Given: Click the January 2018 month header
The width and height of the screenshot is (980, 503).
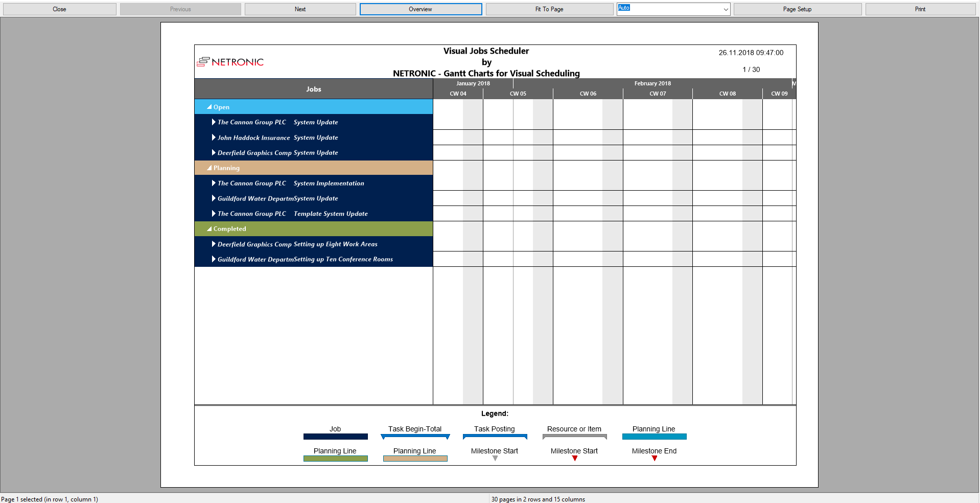Looking at the screenshot, I should [x=473, y=83].
